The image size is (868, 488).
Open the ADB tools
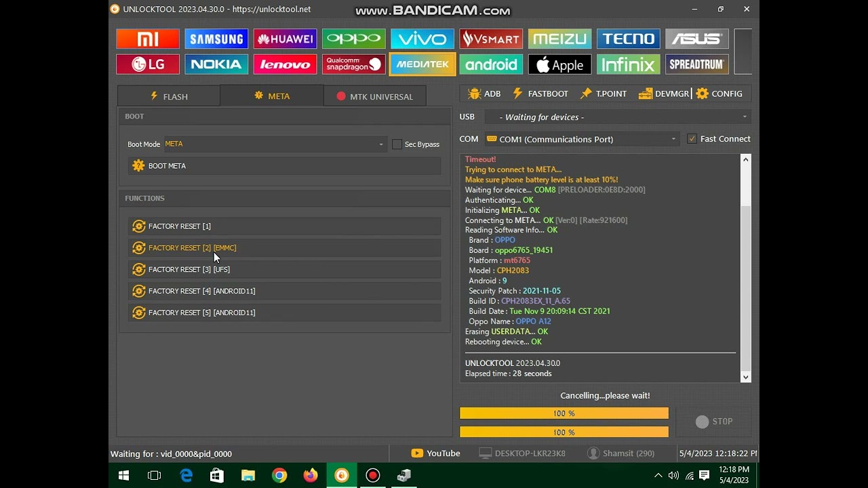click(x=484, y=94)
